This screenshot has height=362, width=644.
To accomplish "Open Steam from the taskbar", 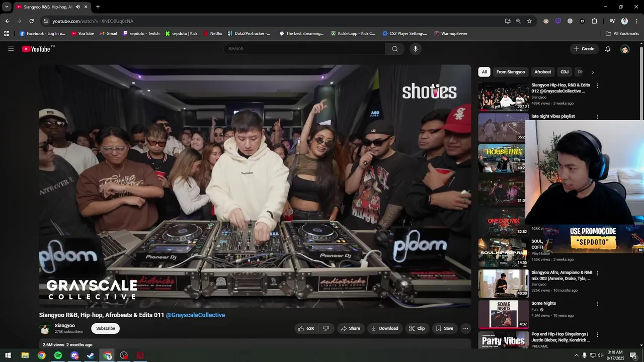I will pos(91,355).
